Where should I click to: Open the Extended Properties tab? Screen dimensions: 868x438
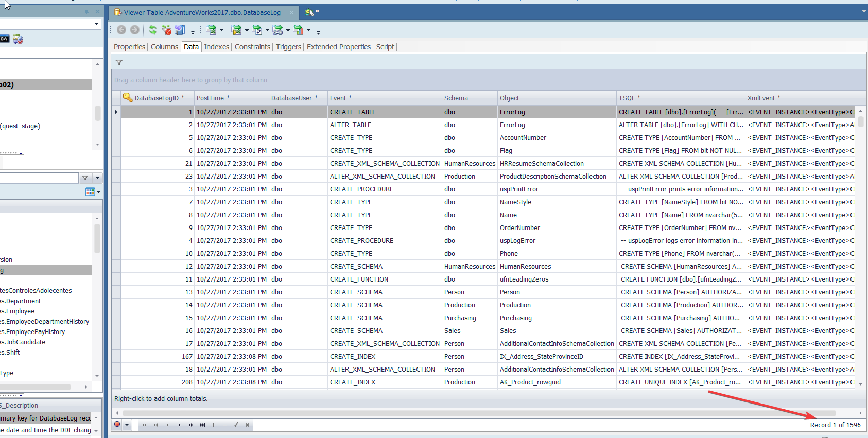(339, 47)
